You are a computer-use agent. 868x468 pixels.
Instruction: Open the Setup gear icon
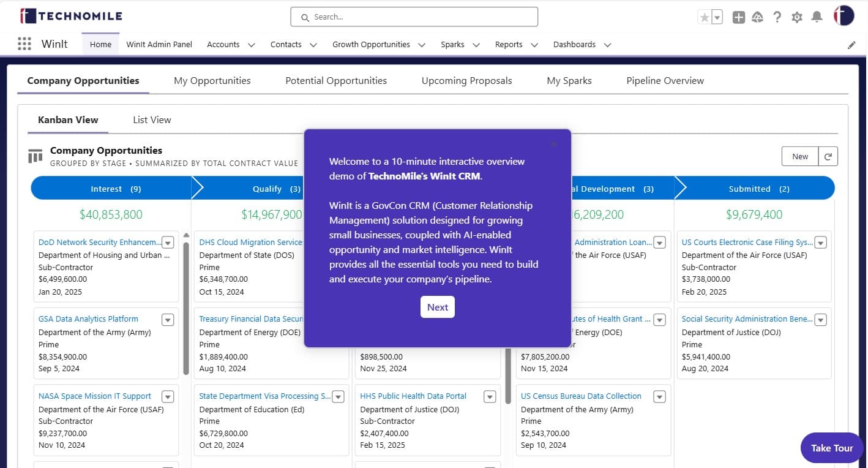point(796,17)
